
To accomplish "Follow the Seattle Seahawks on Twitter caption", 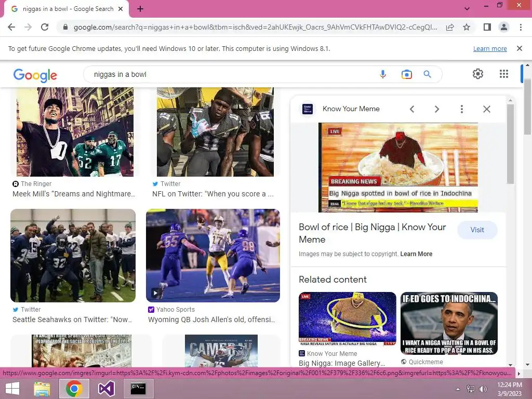I will 72,320.
